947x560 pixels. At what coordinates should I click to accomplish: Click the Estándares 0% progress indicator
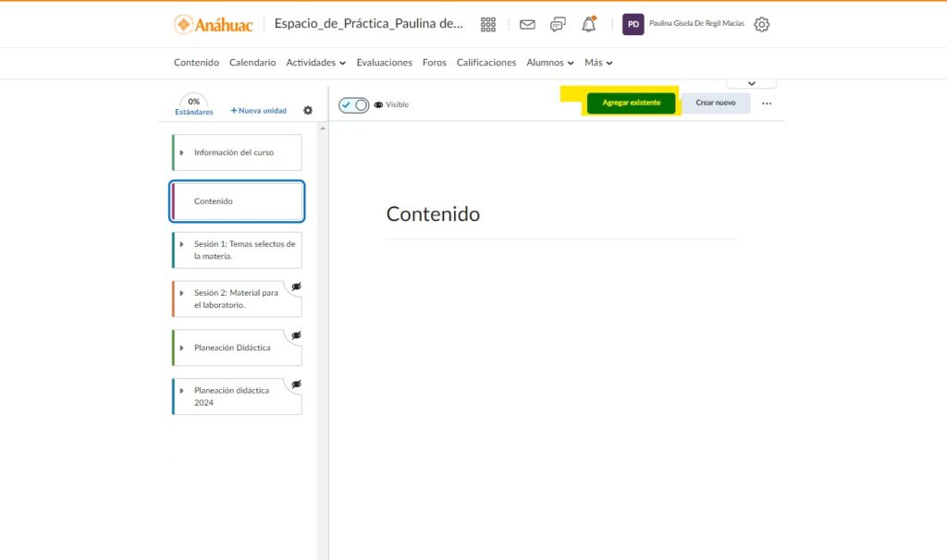pyautogui.click(x=193, y=105)
